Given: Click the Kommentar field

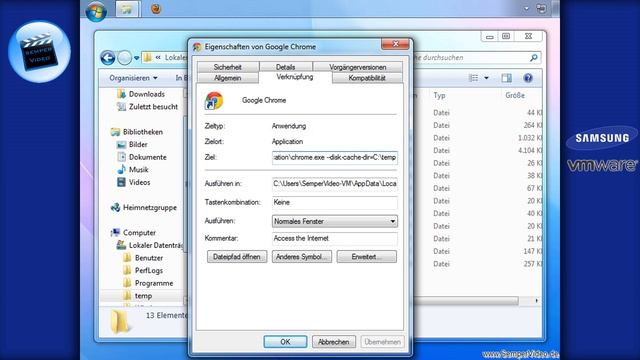Looking at the screenshot, I should pyautogui.click(x=335, y=238).
